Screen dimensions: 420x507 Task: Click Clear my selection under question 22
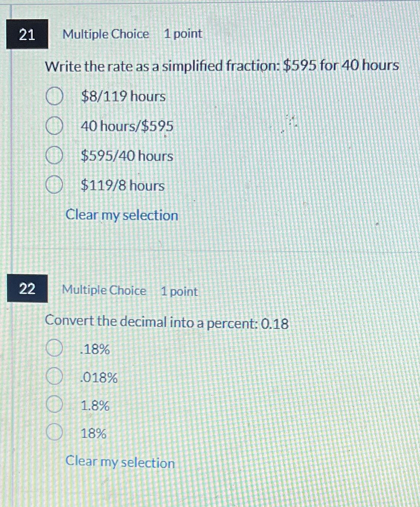click(120, 462)
